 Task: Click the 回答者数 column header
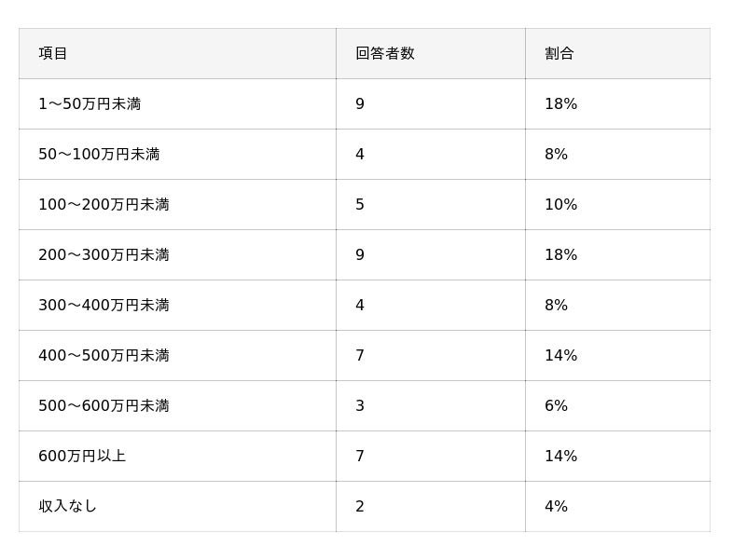point(384,54)
